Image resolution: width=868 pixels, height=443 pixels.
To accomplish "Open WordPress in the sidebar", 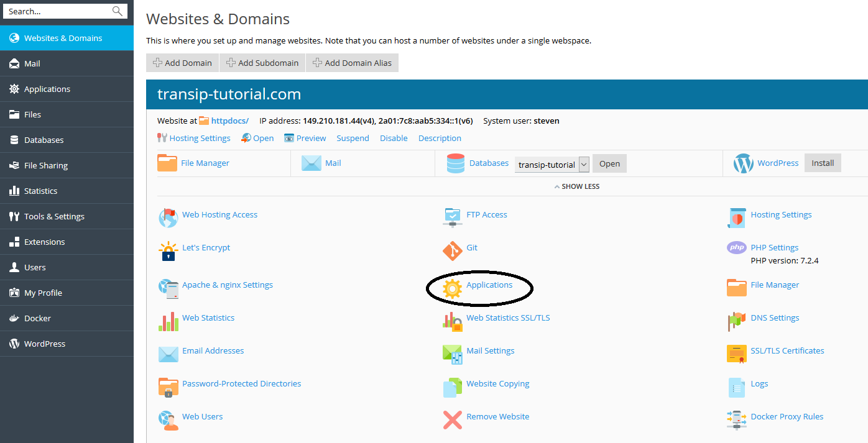I will 67,344.
